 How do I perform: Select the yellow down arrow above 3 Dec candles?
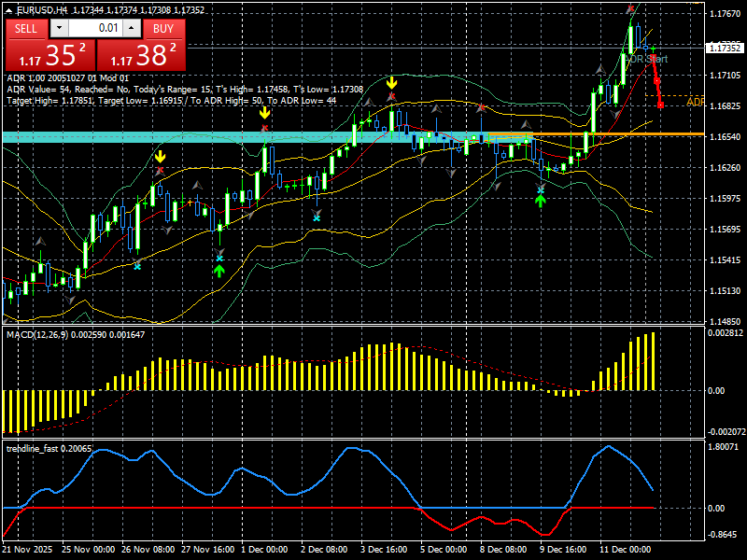(x=391, y=83)
